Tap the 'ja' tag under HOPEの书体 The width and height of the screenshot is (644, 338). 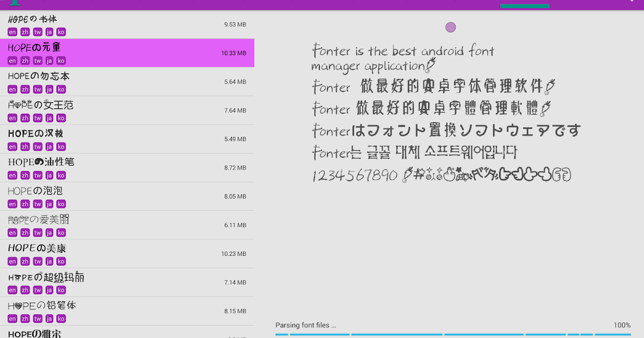[x=49, y=32]
